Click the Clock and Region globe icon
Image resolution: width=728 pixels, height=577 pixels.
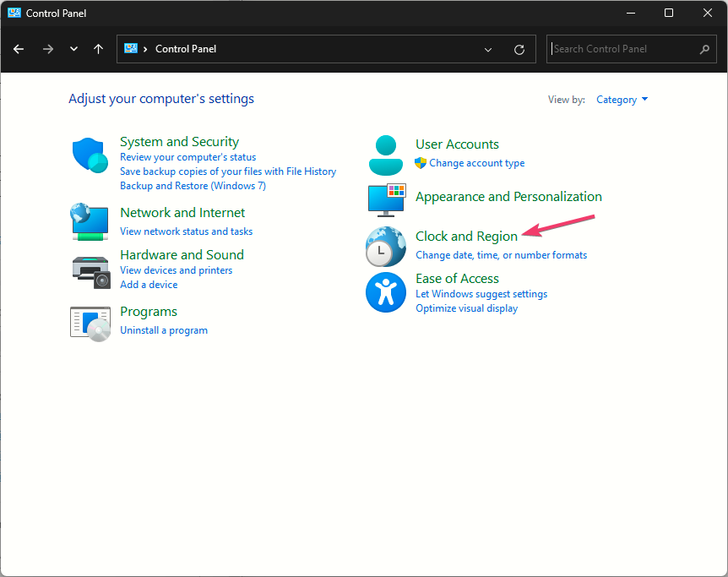pyautogui.click(x=386, y=247)
